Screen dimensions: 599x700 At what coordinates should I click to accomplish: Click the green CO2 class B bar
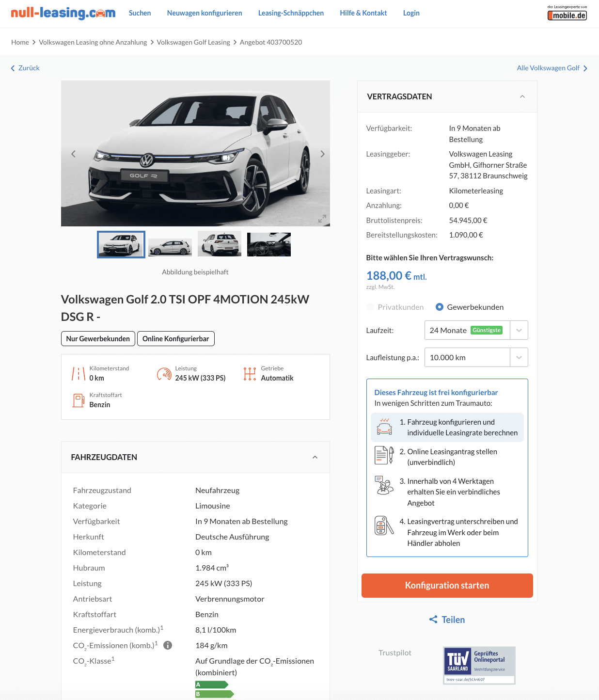[215, 694]
